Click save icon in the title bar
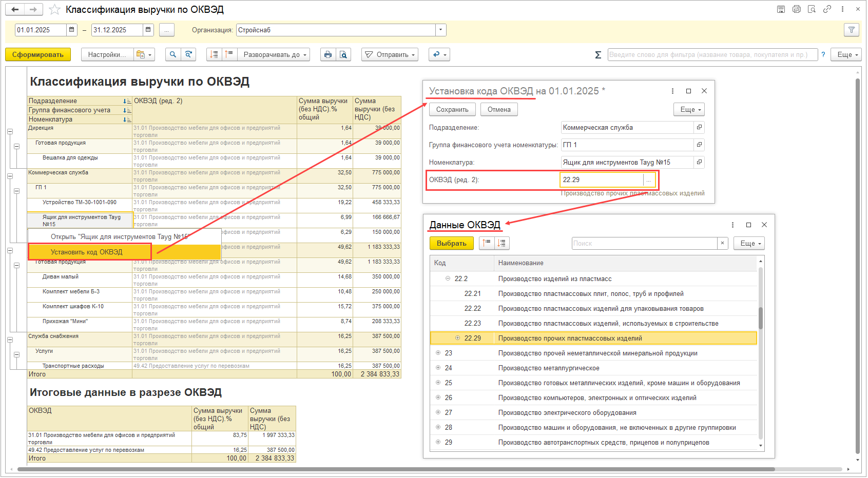 [781, 9]
